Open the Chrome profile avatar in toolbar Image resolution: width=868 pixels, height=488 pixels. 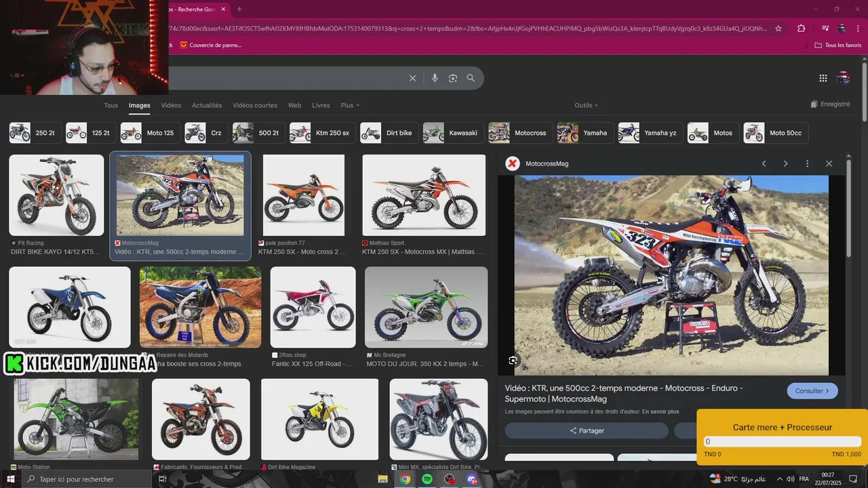[x=842, y=28]
